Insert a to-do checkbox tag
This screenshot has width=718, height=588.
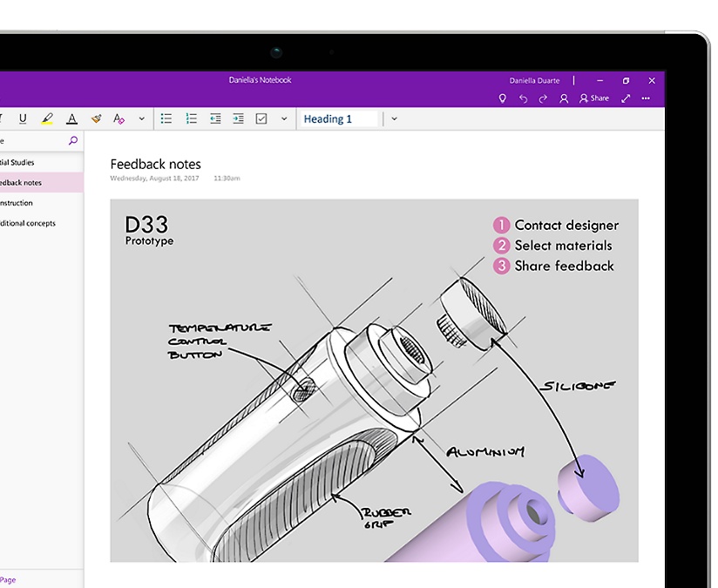pos(261,119)
